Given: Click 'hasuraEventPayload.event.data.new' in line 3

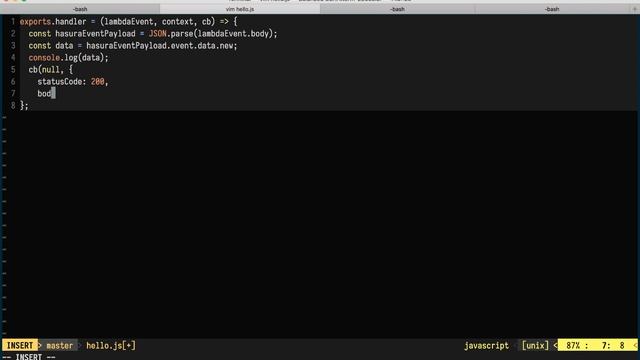Looking at the screenshot, I should pyautogui.click(x=160, y=46).
